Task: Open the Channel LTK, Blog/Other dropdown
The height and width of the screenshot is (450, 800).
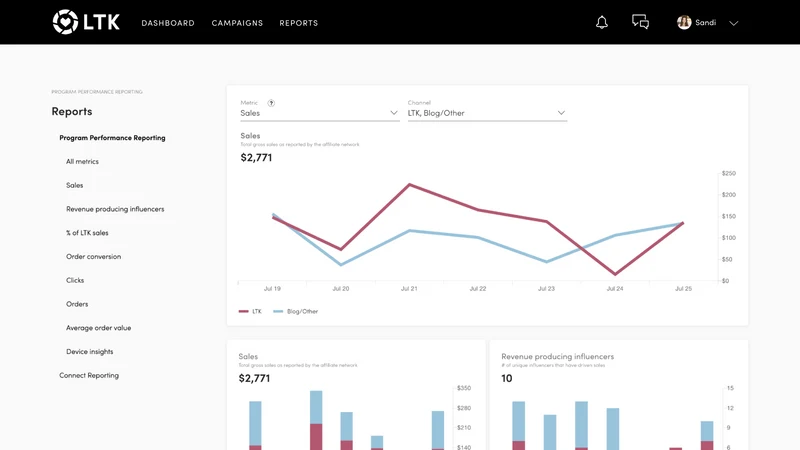Action: (x=487, y=113)
